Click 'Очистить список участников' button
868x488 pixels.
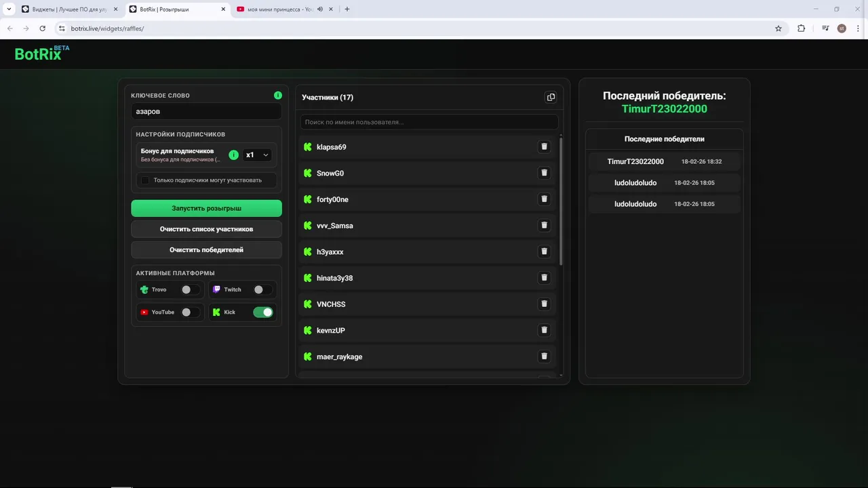click(207, 229)
